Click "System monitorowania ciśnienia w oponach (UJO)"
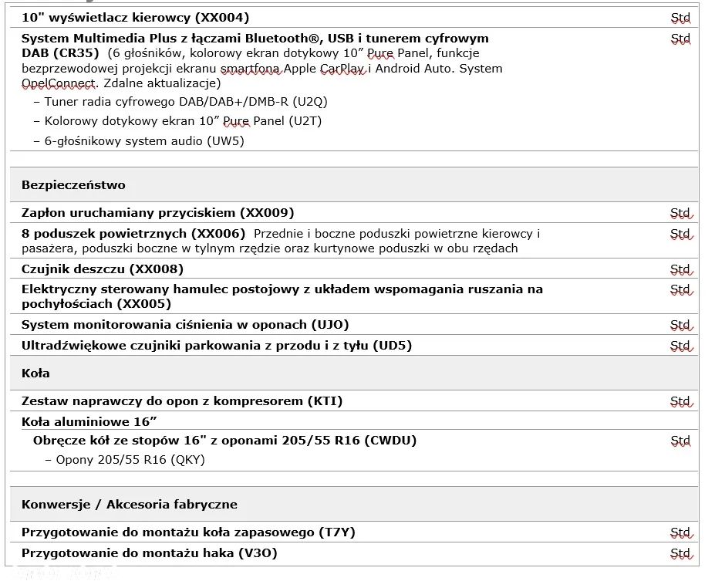The height and width of the screenshot is (588, 715). pos(184,325)
